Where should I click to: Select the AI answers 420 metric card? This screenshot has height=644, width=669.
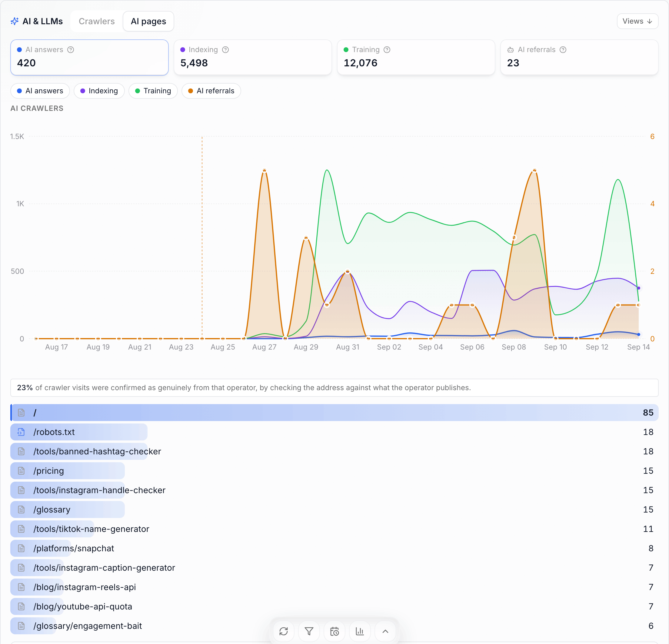pyautogui.click(x=89, y=57)
